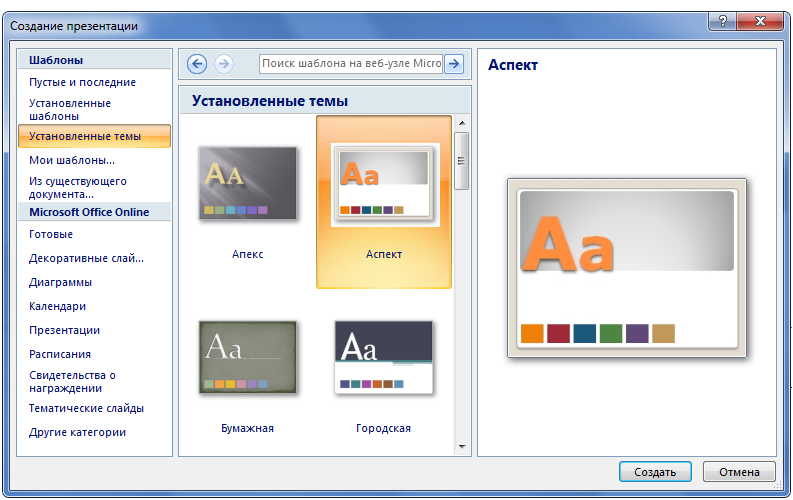Click the Создать button
The image size is (793, 500).
[655, 472]
